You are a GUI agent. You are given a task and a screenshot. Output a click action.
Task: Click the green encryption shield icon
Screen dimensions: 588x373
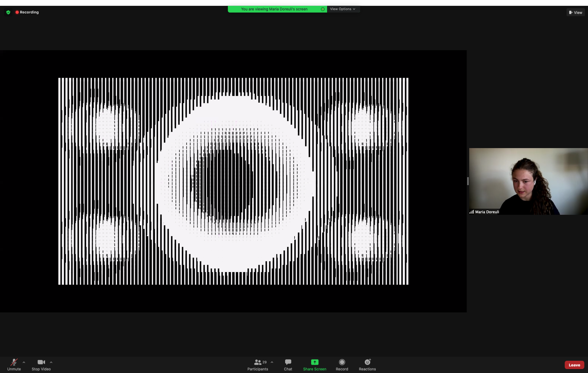point(8,12)
